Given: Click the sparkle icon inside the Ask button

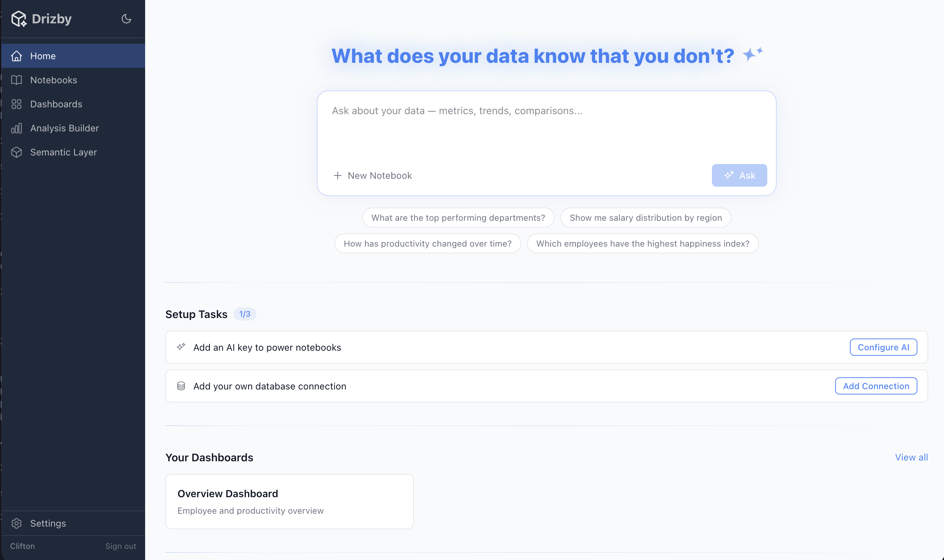Looking at the screenshot, I should click(x=729, y=175).
